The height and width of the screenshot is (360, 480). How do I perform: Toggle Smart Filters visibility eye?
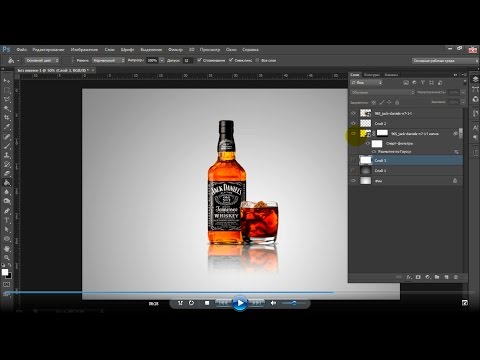point(368,144)
